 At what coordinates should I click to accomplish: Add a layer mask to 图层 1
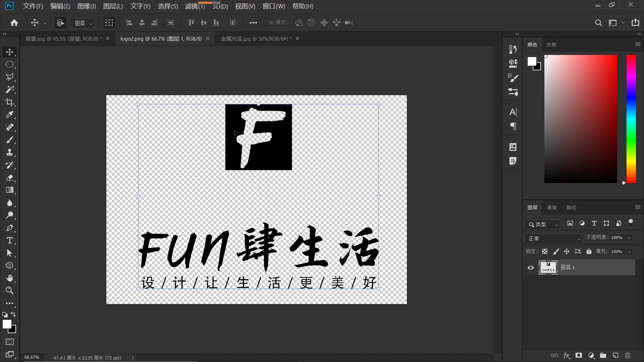pos(579,356)
